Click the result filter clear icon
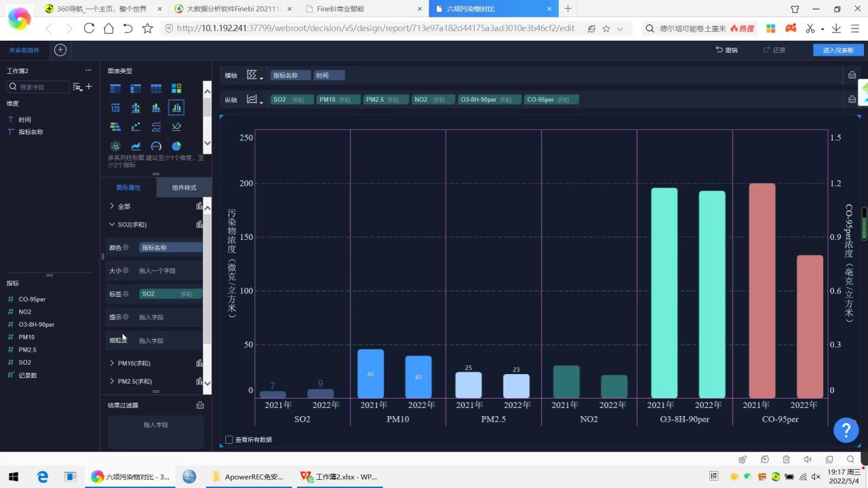Viewport: 868px width, 488px height. [x=200, y=405]
